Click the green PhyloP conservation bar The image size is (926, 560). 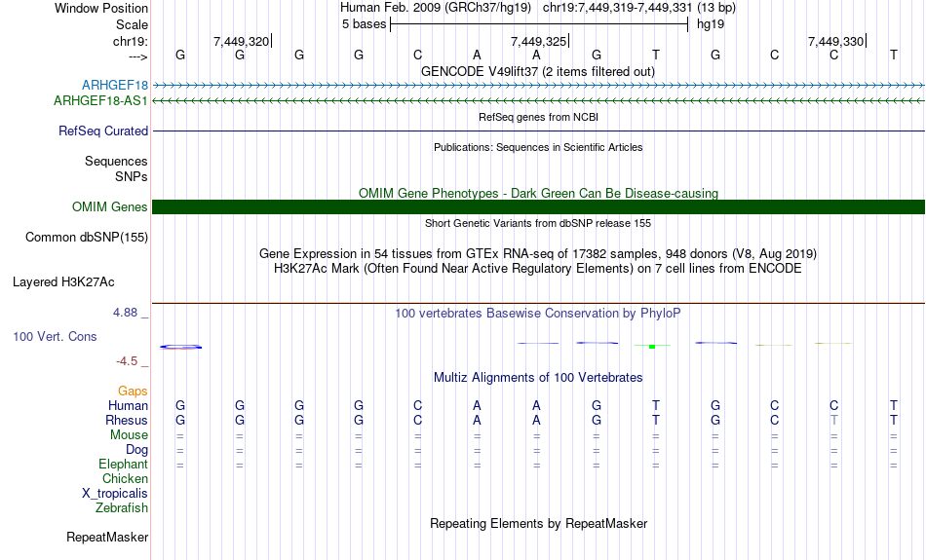point(652,346)
